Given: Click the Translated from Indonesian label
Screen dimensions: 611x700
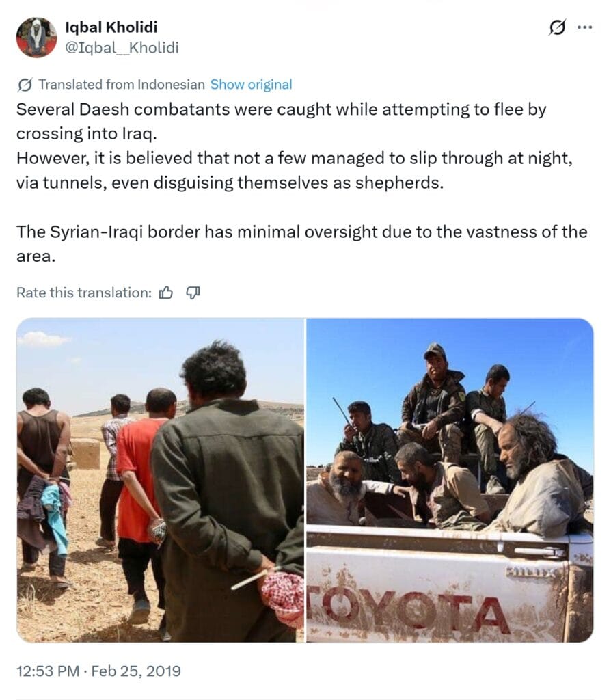Looking at the screenshot, I should coord(122,84).
